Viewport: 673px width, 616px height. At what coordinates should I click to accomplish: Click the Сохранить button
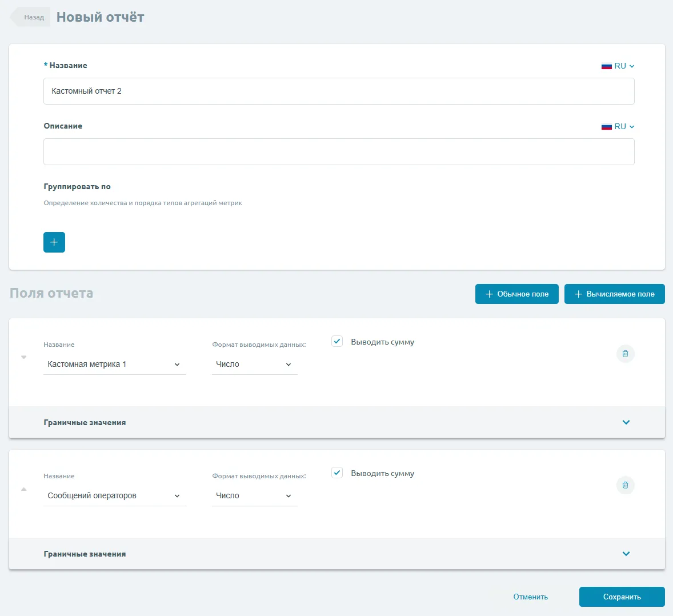[622, 597]
